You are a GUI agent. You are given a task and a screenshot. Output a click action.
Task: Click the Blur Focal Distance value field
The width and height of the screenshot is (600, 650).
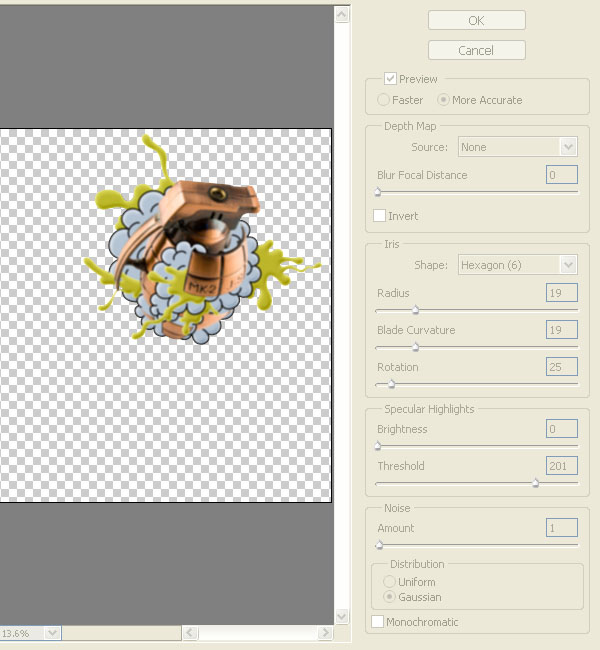pos(561,175)
